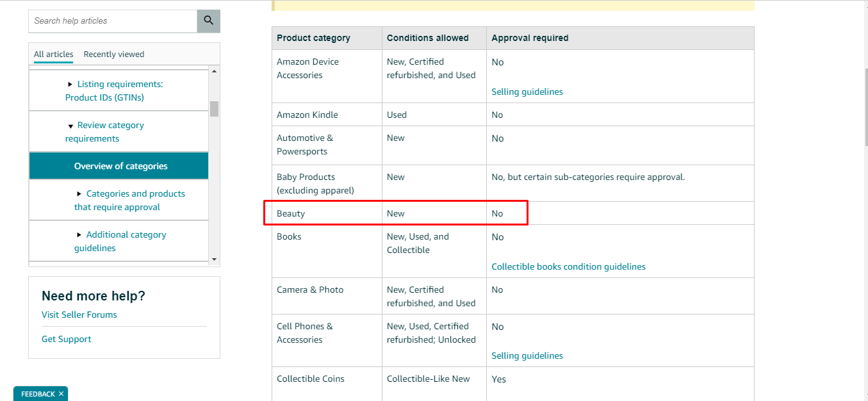The width and height of the screenshot is (868, 401).
Task: Click sidebar scrollbar down arrow
Action: pyautogui.click(x=214, y=259)
